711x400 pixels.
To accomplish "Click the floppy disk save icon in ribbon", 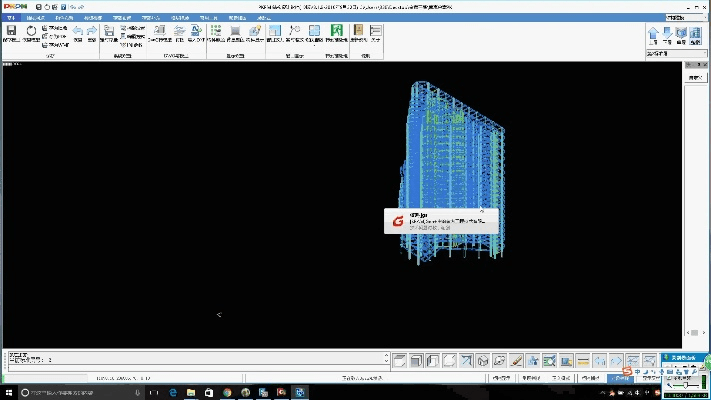I will (x=11, y=32).
